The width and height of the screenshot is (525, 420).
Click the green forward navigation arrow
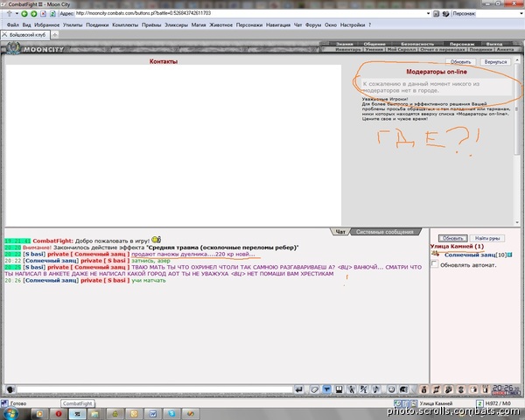tap(34, 14)
